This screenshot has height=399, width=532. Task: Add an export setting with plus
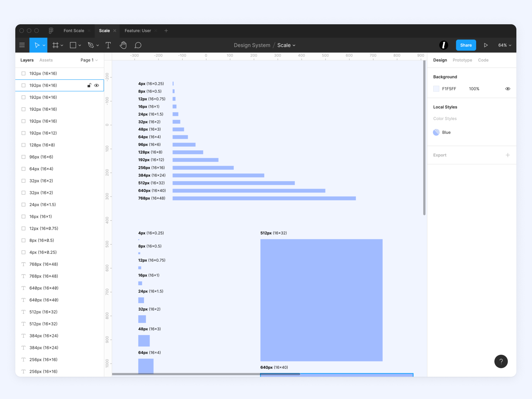click(507, 155)
